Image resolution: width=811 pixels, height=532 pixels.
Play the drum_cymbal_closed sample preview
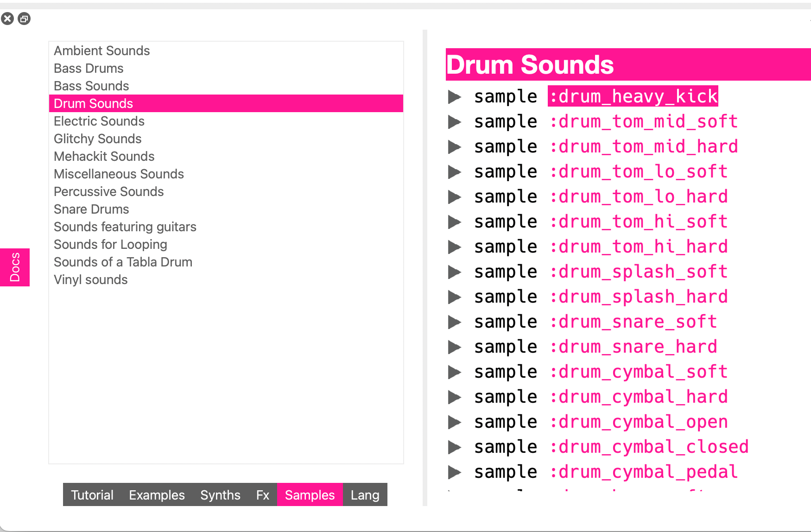point(455,447)
